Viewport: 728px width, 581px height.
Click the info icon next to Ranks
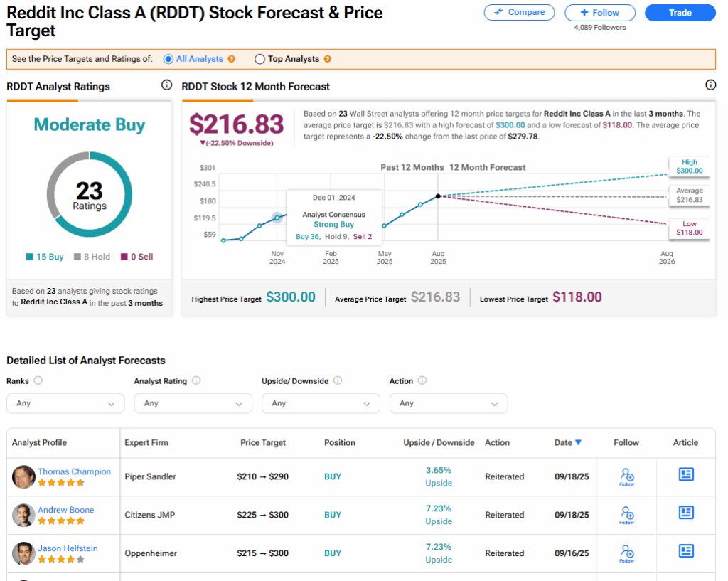[38, 380]
